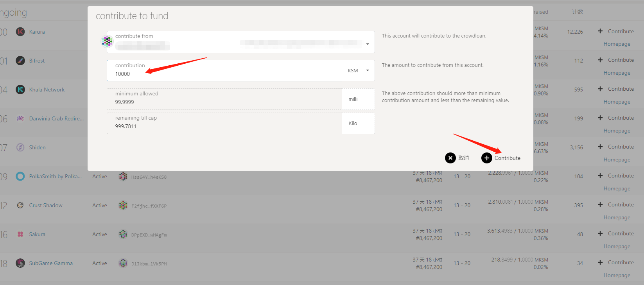This screenshot has height=285, width=644.
Task: Click the Khala Network logo icon
Action: pyautogui.click(x=20, y=90)
